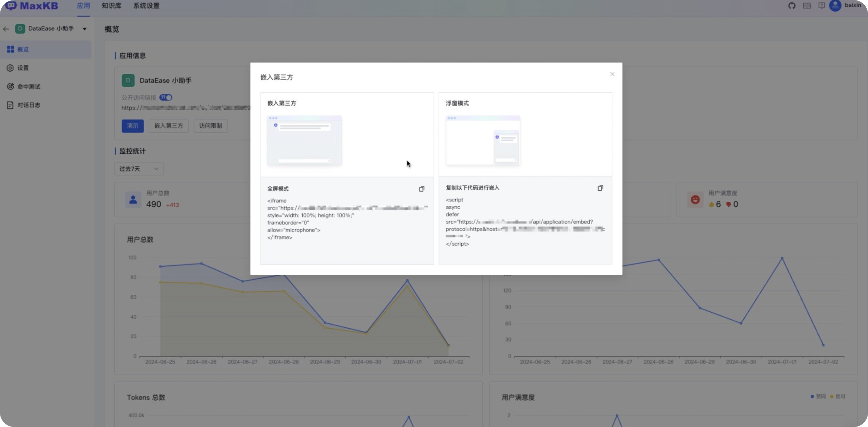
Task: Click the full-screen embed preview thumbnail
Action: [304, 140]
